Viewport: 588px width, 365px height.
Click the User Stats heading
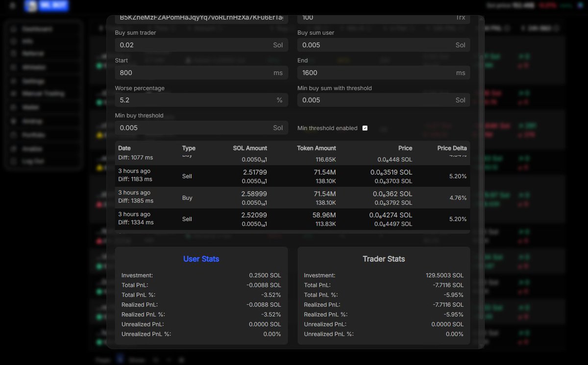(x=201, y=259)
